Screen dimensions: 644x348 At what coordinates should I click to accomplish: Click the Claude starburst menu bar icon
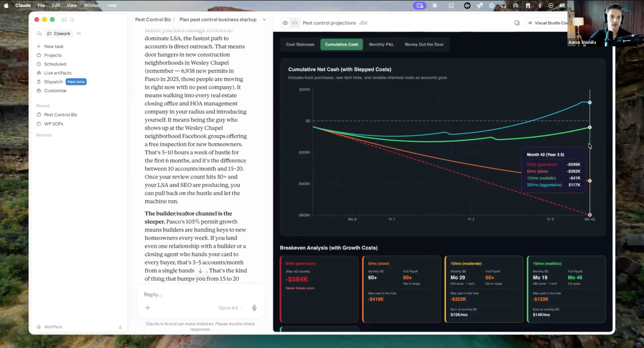(435, 6)
